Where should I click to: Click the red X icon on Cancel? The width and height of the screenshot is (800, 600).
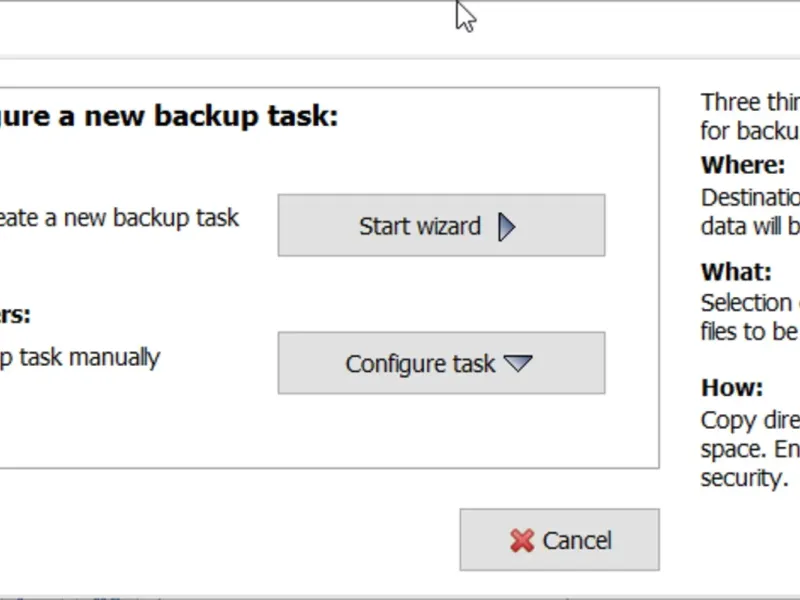click(x=522, y=541)
